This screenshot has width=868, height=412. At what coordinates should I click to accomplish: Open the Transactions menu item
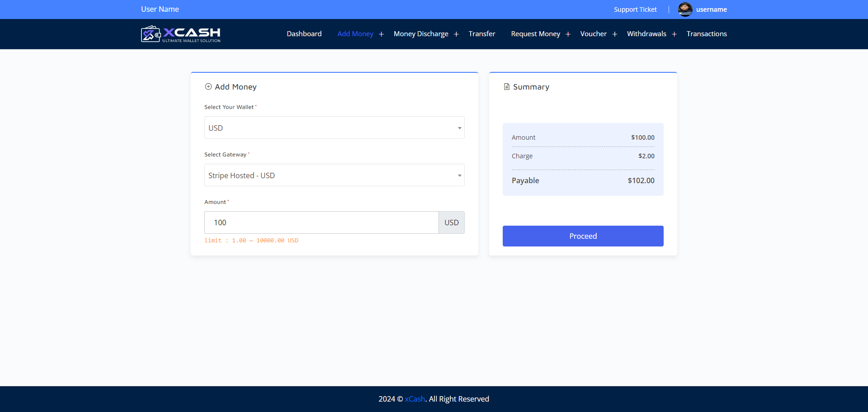[x=707, y=34]
